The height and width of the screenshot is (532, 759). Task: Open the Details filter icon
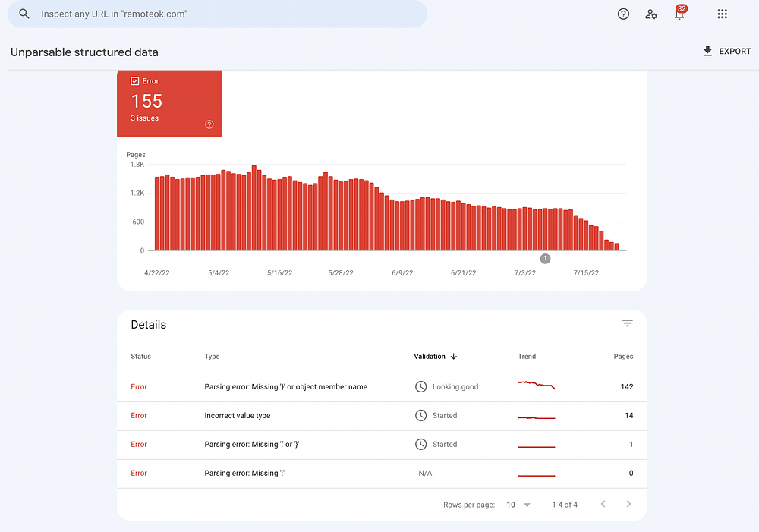pos(628,323)
